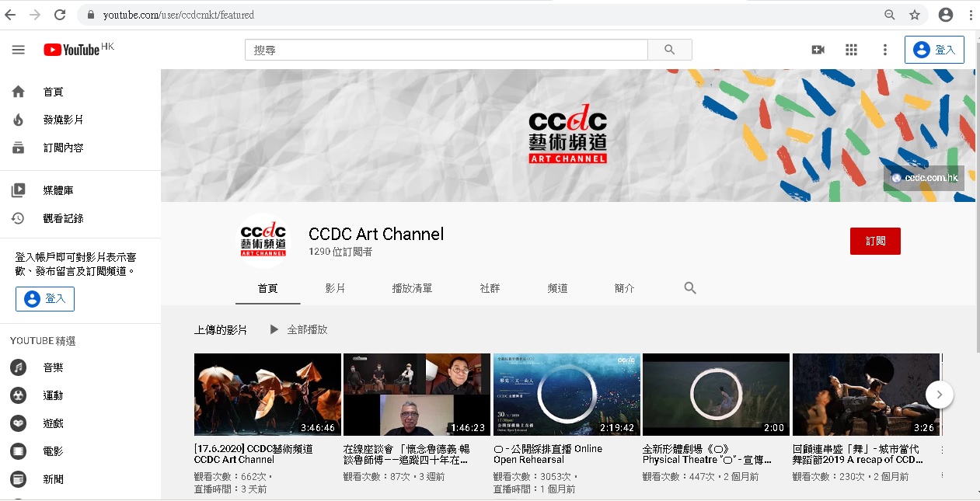Reload the page
The height and width of the screenshot is (501, 980).
60,15
